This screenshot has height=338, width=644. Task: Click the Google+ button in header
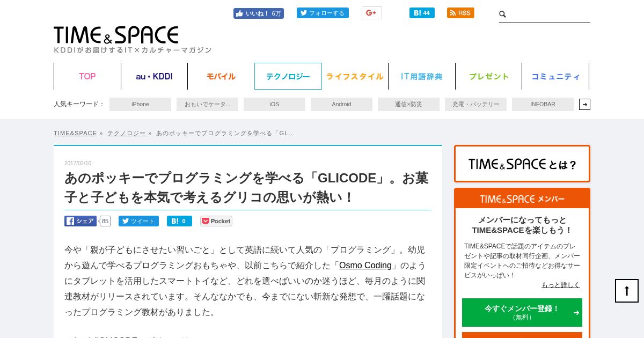point(371,13)
